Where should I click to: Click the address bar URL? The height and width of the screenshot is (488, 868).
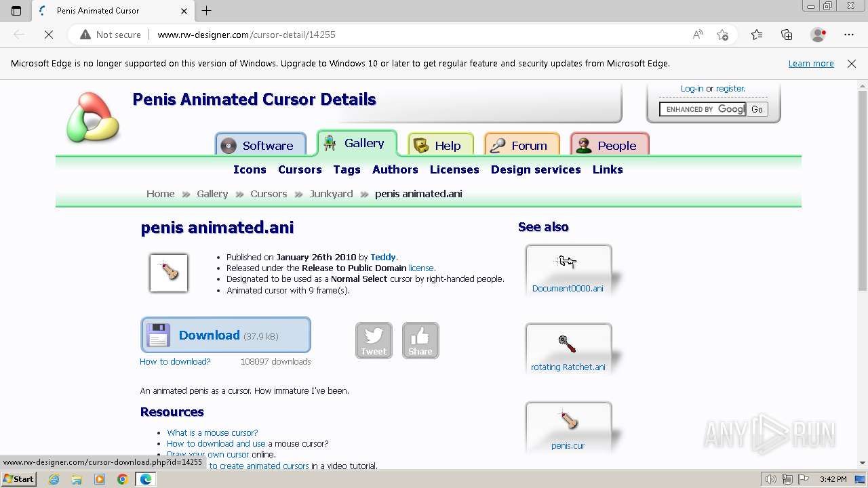246,35
